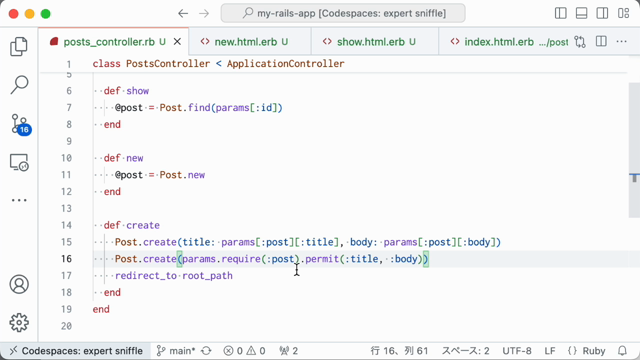Switch to the new.html.erb tab
The height and width of the screenshot is (360, 640).
(x=250, y=42)
